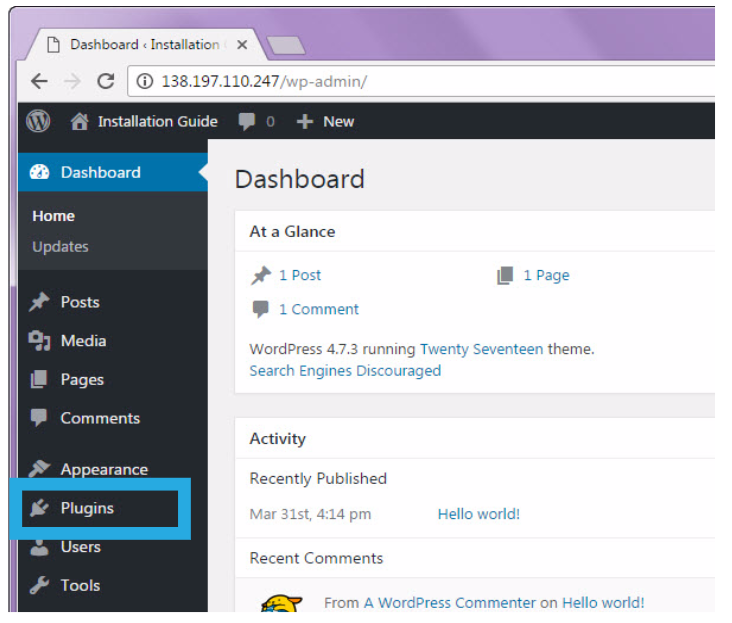Image resolution: width=732 pixels, height=623 pixels.
Task: Open the Posts menu in sidebar
Action: [x=79, y=302]
